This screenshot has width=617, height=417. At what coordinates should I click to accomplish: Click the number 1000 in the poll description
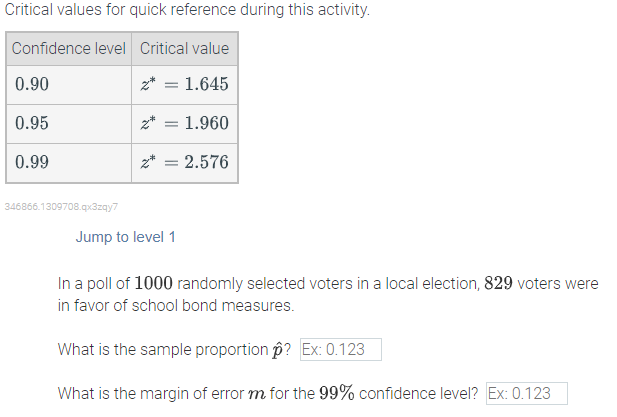tap(153, 283)
